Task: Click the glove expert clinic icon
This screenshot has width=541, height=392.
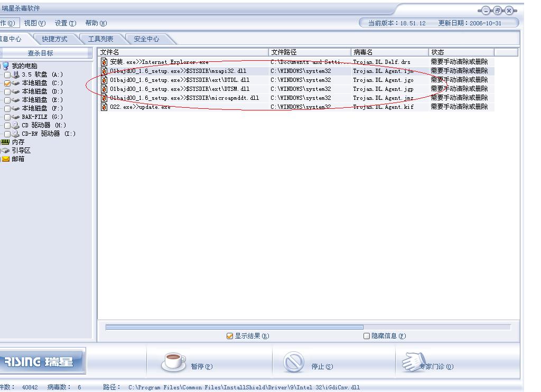Action: (x=413, y=362)
